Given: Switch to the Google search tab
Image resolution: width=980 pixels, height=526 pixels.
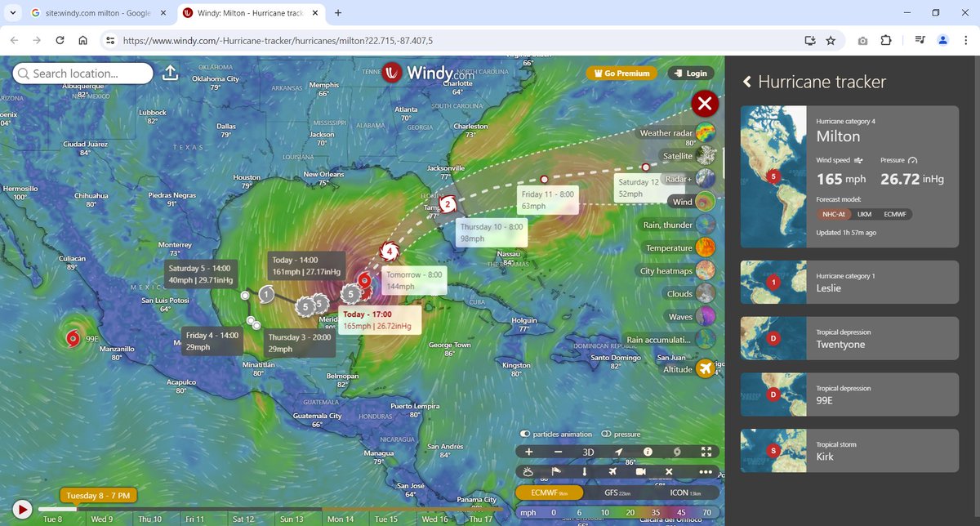Looking at the screenshot, I should click(x=97, y=13).
